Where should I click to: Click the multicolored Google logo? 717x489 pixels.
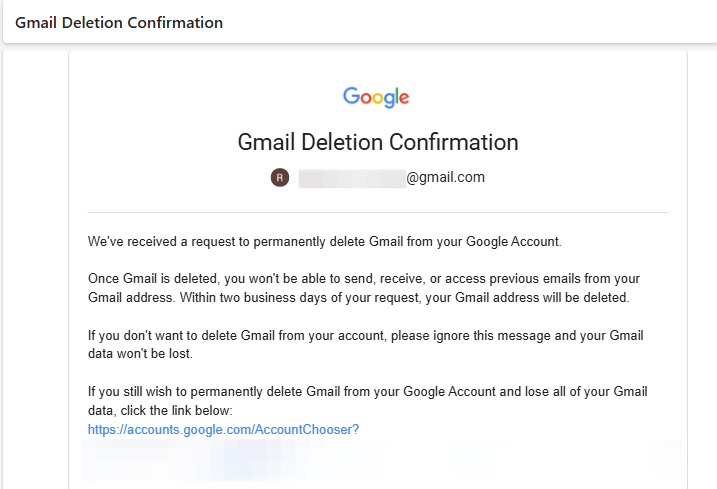click(x=376, y=97)
